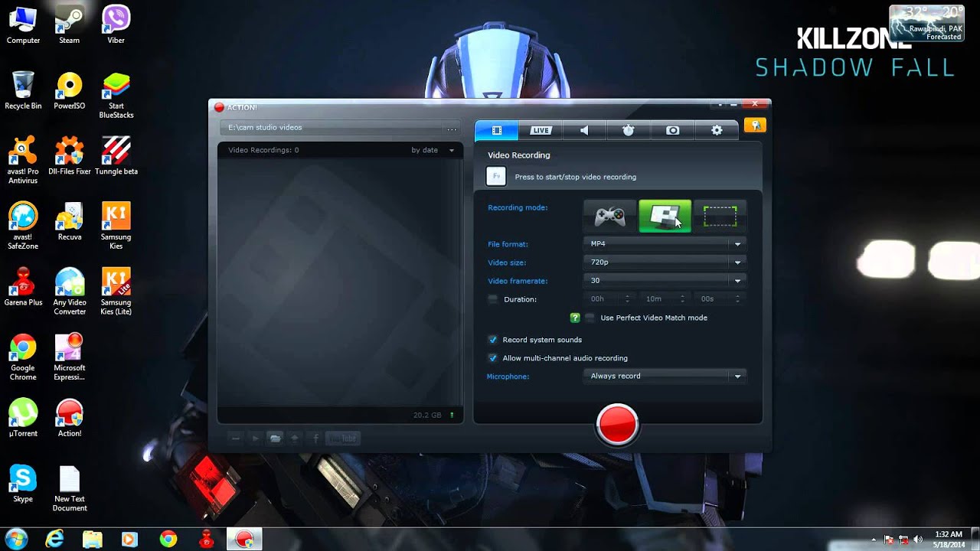
Task: Select active desktop recording mode
Action: [665, 217]
